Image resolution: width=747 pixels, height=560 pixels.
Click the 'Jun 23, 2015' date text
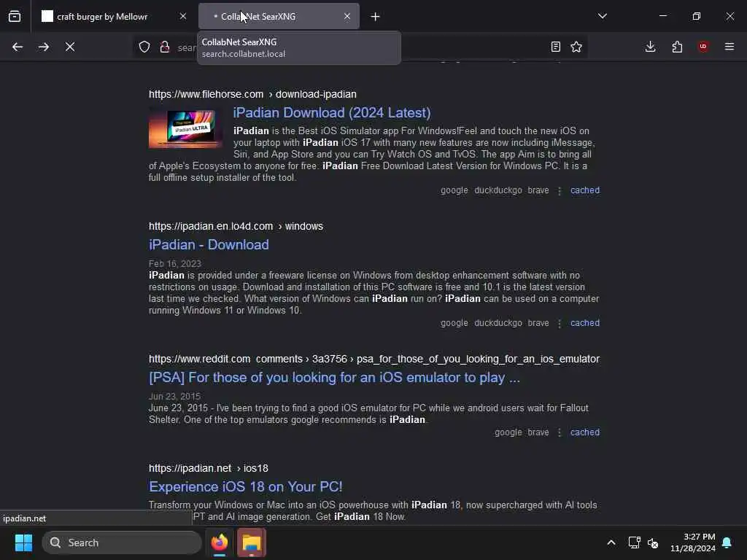[174, 397]
